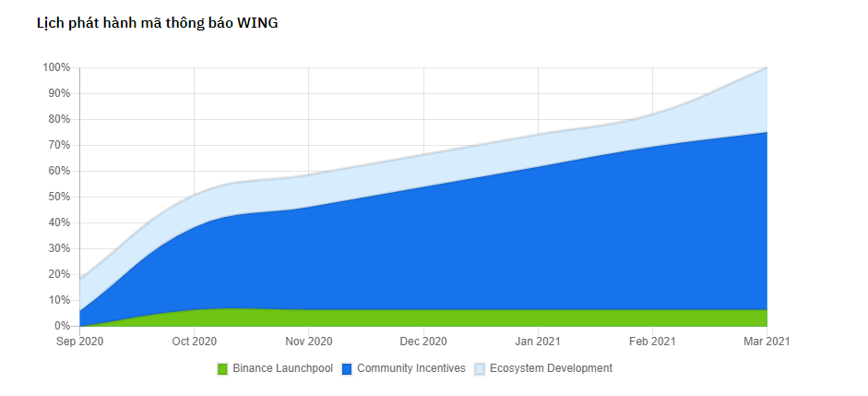The image size is (868, 396).
Task: Click the 'Sep 2020' x-axis label
Action: coord(79,342)
